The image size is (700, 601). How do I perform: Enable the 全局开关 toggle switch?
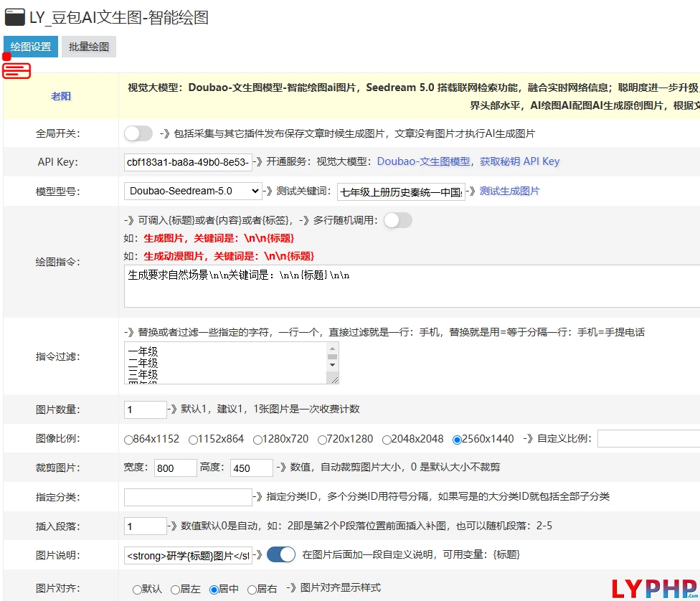point(138,133)
